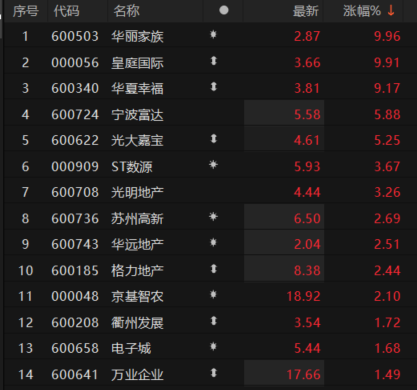Sort by the 最新 column header
417x390 pixels.
pyautogui.click(x=306, y=11)
